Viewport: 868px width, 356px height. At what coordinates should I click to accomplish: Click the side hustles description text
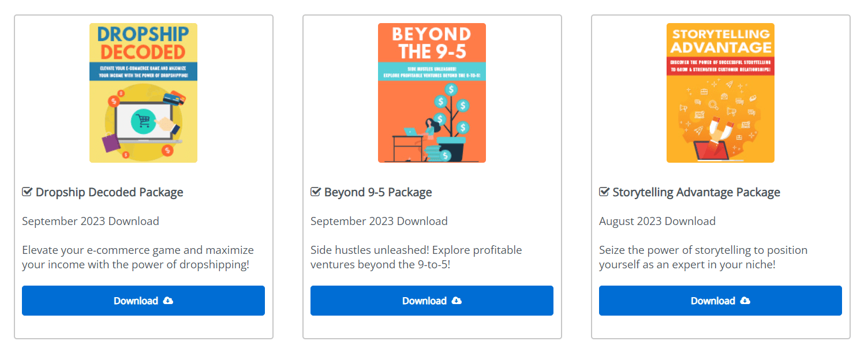tap(416, 257)
